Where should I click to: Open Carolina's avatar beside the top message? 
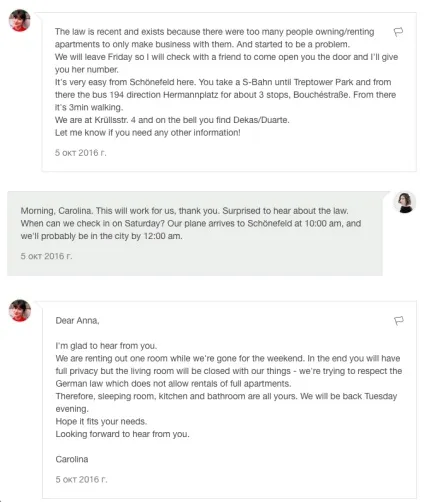click(20, 21)
